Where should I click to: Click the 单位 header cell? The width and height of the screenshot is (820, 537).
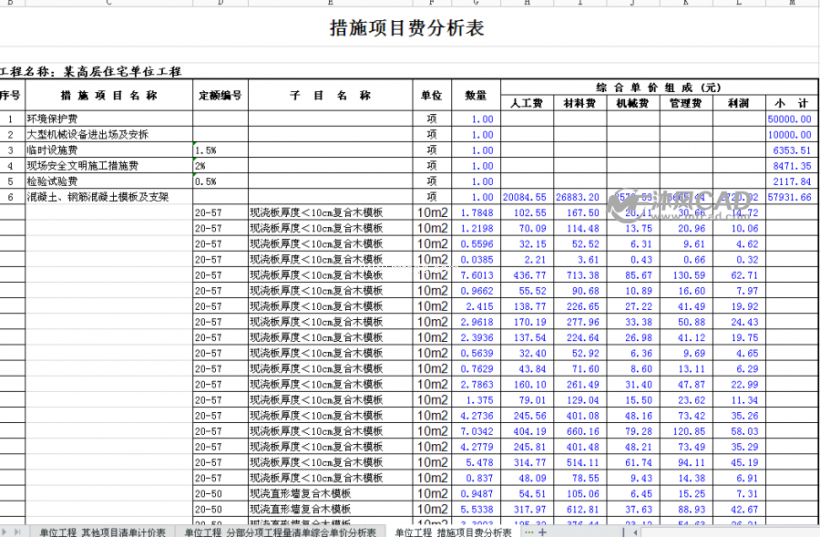(432, 95)
